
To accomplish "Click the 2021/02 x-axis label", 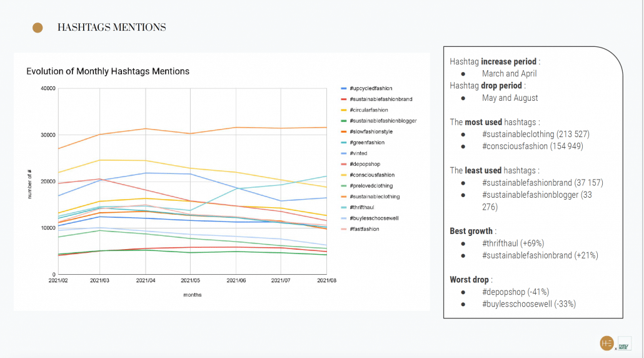I will click(58, 280).
